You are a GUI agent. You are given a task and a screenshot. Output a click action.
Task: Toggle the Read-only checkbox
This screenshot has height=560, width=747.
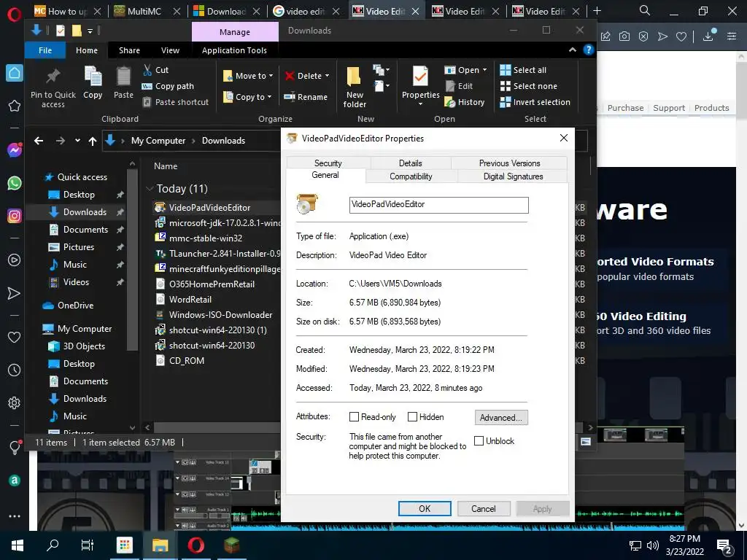coord(354,416)
